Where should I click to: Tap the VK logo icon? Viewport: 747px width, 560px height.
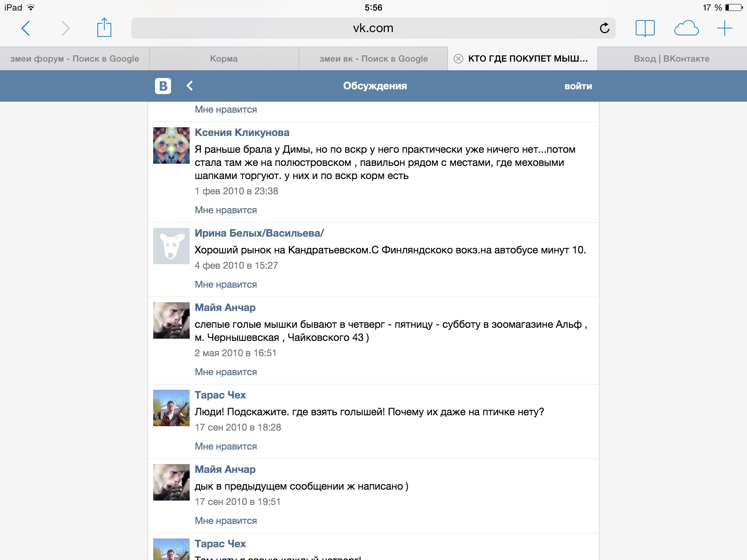click(x=163, y=86)
